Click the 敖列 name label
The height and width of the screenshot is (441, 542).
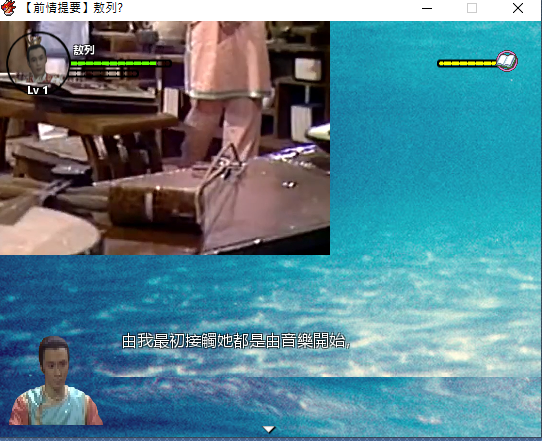pos(83,50)
